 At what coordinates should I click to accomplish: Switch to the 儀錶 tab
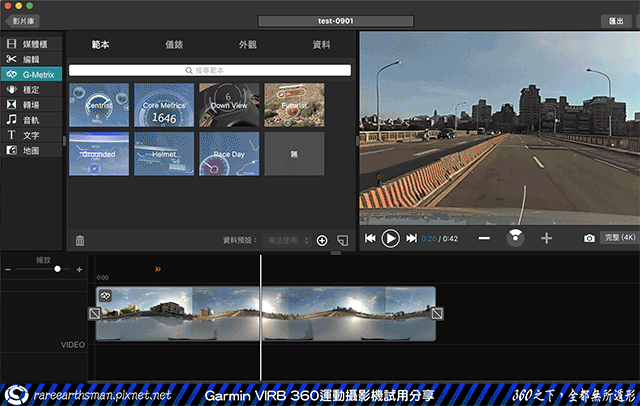pos(175,45)
